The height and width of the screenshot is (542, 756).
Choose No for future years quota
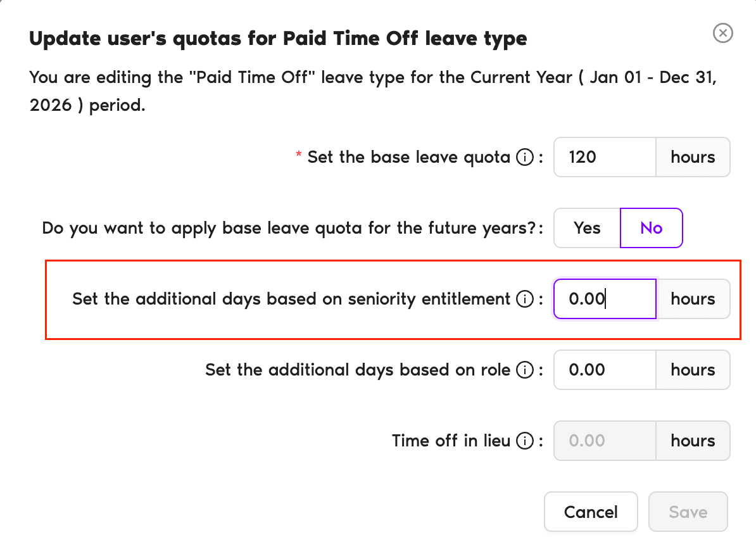pos(651,228)
